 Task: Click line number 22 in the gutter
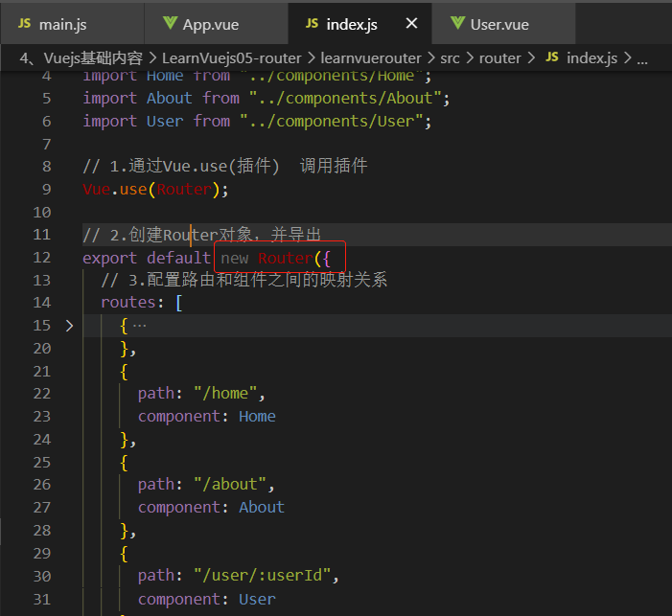click(x=42, y=394)
